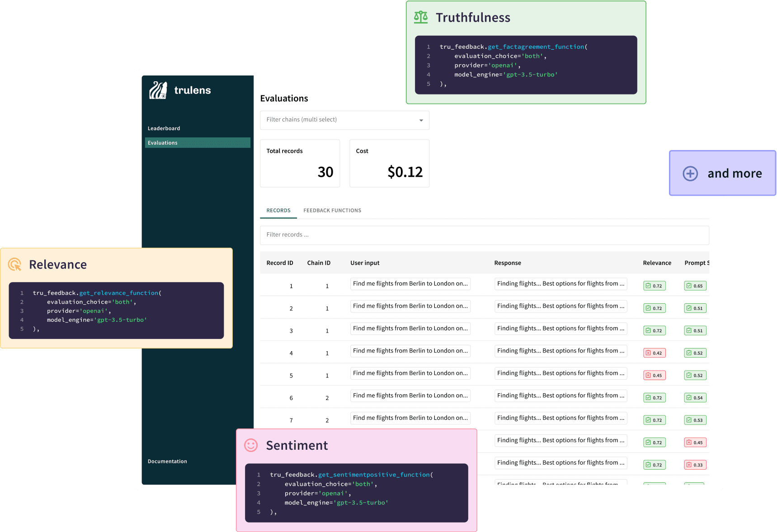Select the Records tab
This screenshot has width=777, height=532.
click(278, 211)
